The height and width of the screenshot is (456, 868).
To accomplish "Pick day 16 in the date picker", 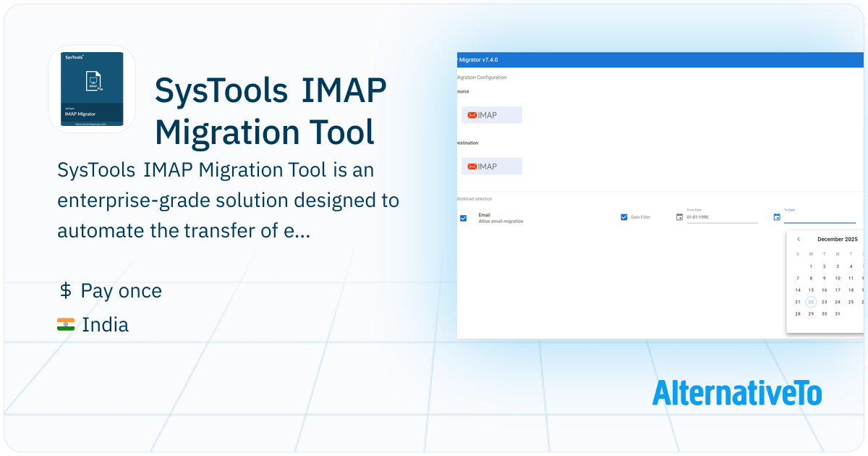I will pyautogui.click(x=824, y=290).
